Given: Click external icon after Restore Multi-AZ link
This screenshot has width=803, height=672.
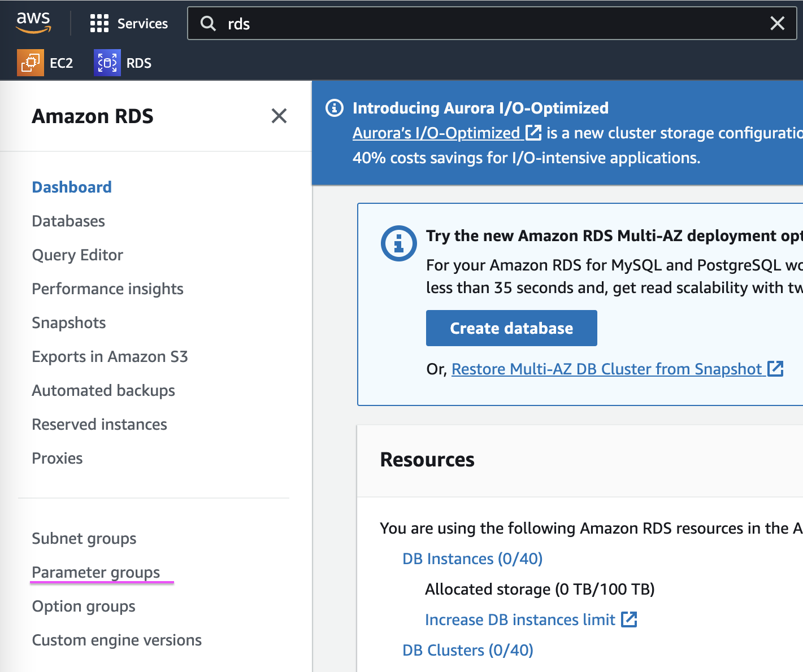Looking at the screenshot, I should [775, 369].
